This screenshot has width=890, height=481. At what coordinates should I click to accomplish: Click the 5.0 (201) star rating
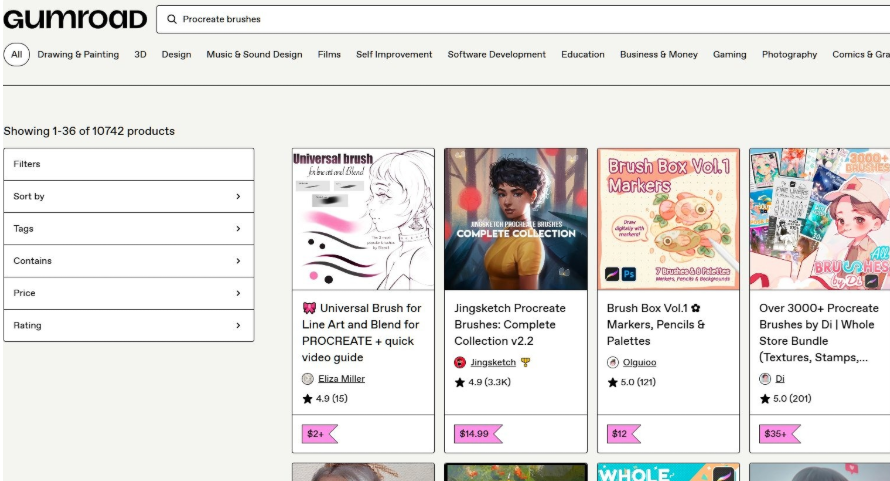click(x=786, y=399)
